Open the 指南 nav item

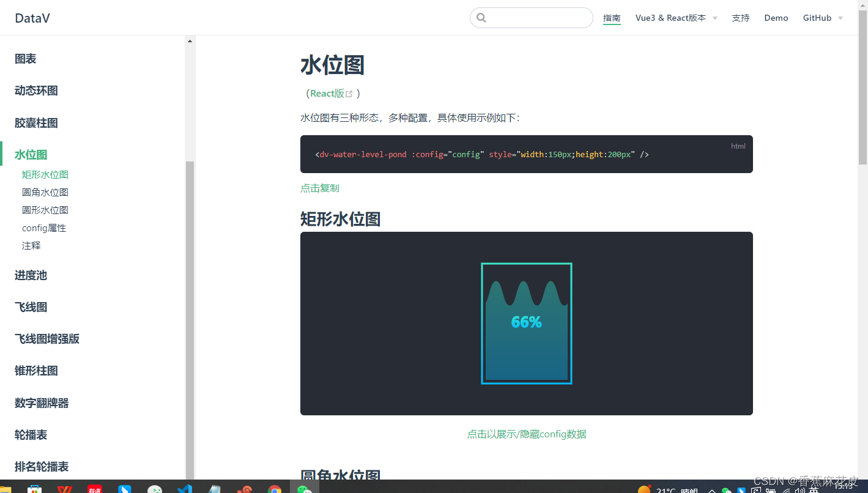click(x=612, y=18)
